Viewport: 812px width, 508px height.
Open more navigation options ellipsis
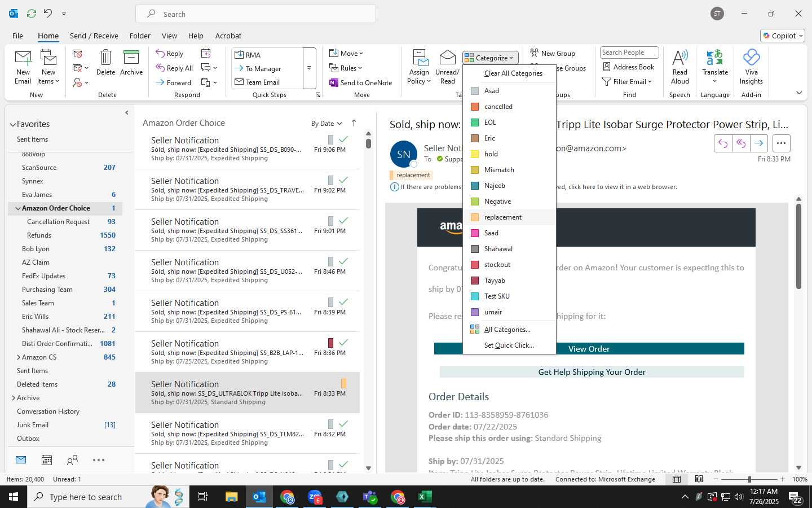click(x=99, y=460)
